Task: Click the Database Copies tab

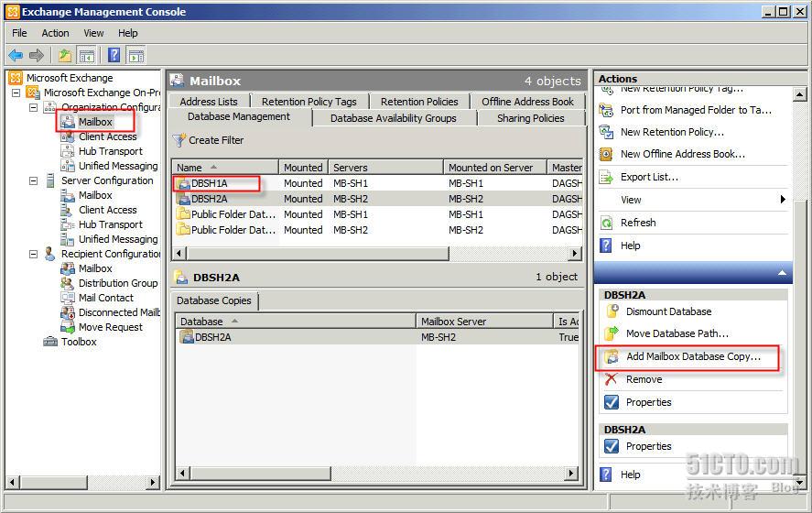Action: 214,300
